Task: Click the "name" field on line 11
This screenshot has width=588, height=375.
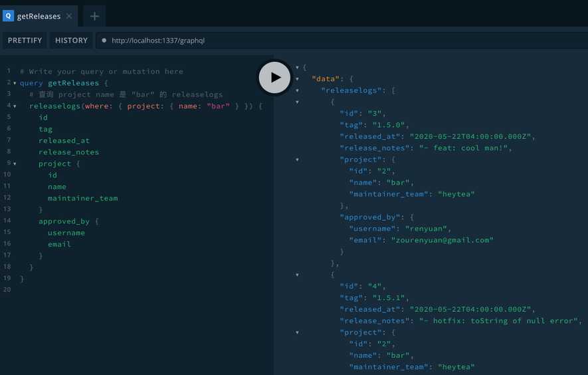Action: [x=57, y=187]
